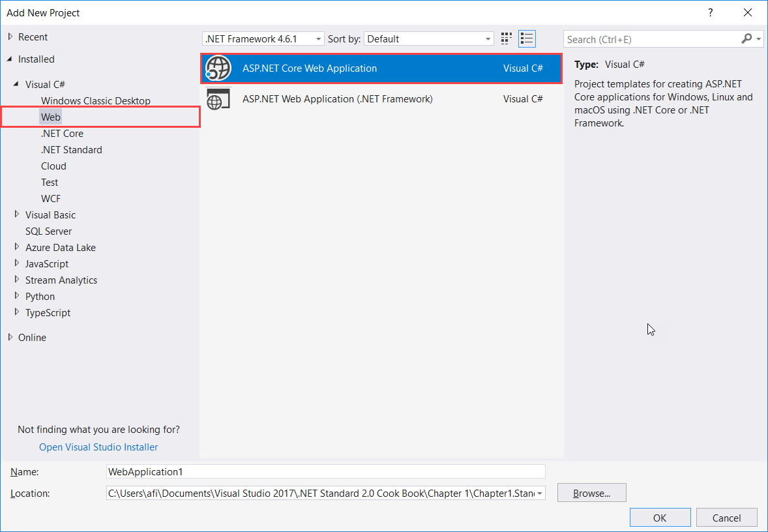Select the Test category
768x532 pixels.
click(50, 183)
